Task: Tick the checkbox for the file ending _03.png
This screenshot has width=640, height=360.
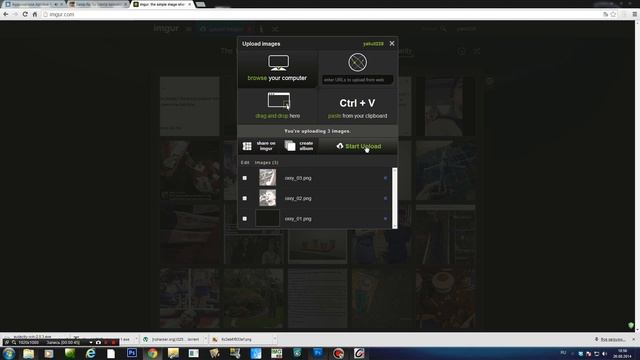Action: pyautogui.click(x=244, y=178)
